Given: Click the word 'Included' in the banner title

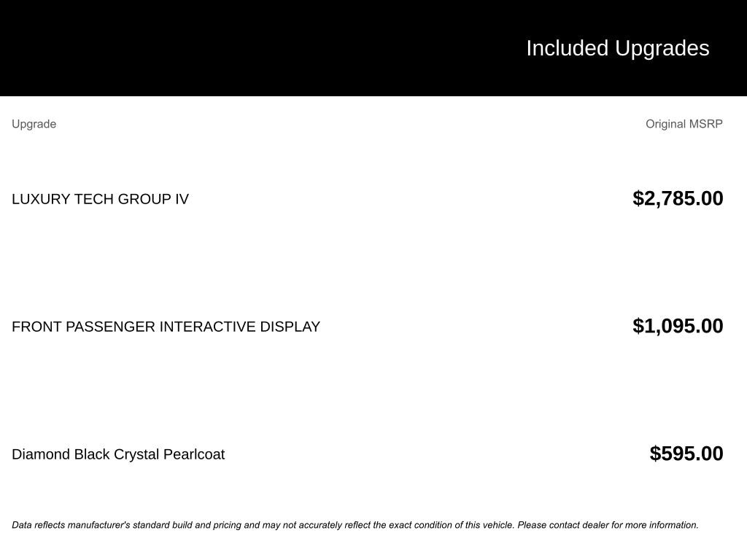Looking at the screenshot, I should point(567,48).
